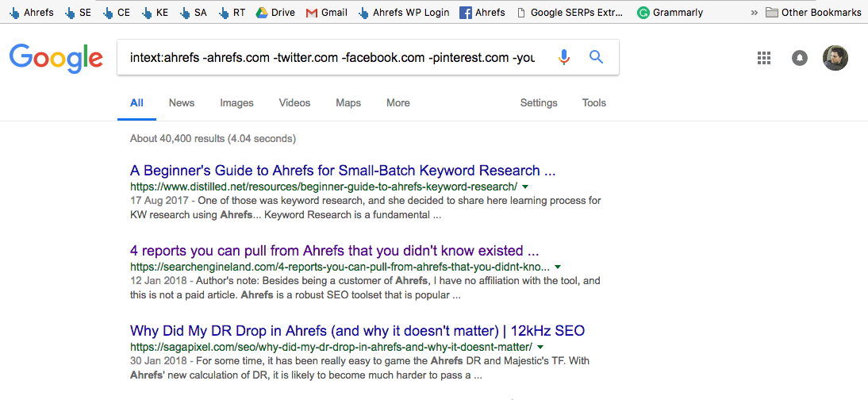Screen dimensions: 868x400
Task: Click the blue search magnifier icon
Action: click(x=596, y=57)
